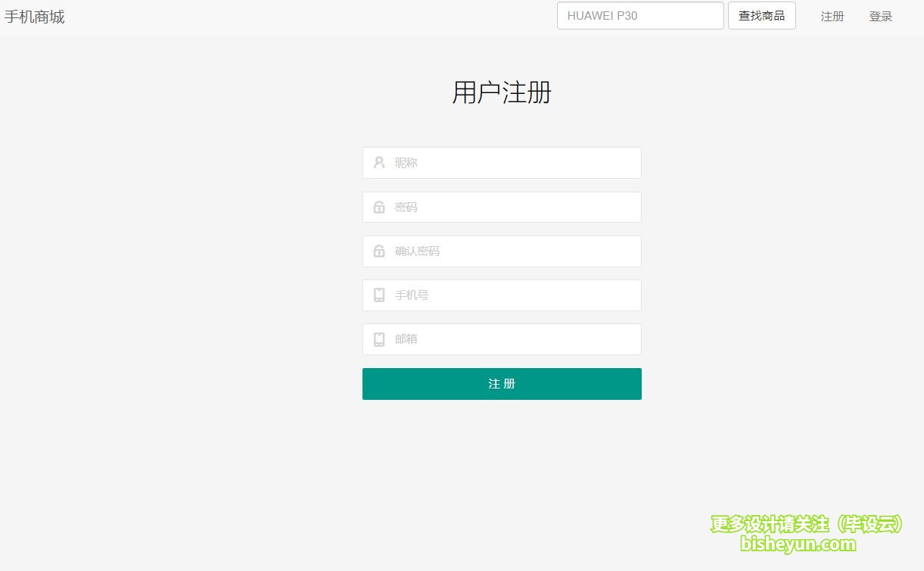The height and width of the screenshot is (571, 924).
Task: Select the 手机号 phone number field
Action: point(515,295)
